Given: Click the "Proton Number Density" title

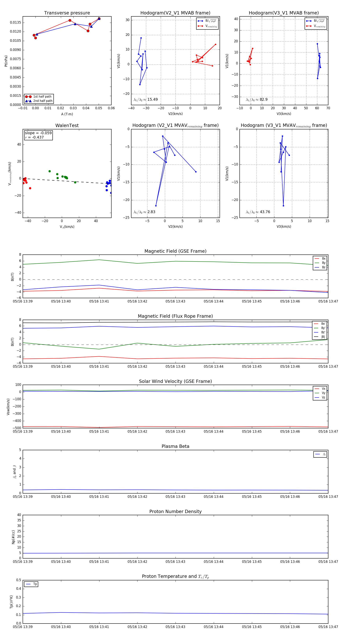Looking at the screenshot, I should (175, 511).
